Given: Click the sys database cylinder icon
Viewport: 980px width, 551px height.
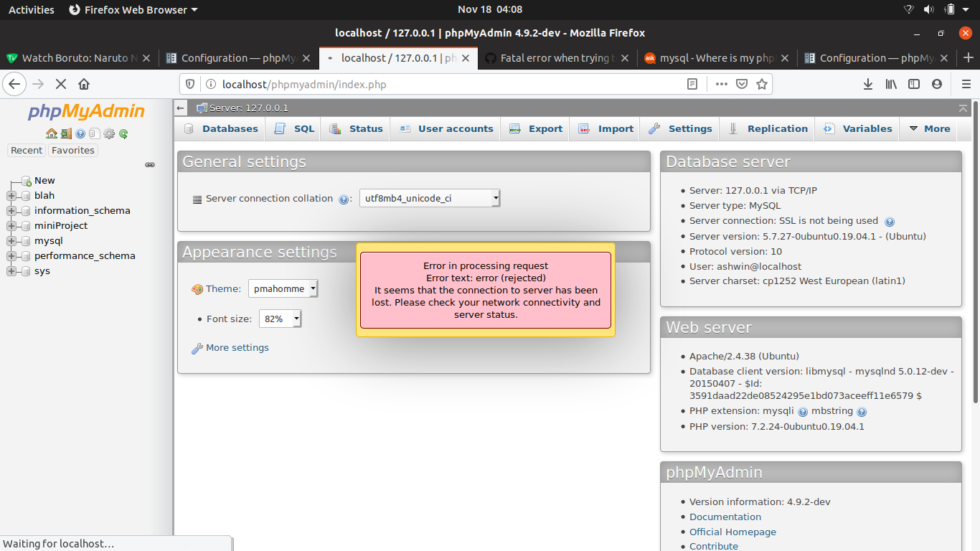Looking at the screenshot, I should [x=27, y=271].
